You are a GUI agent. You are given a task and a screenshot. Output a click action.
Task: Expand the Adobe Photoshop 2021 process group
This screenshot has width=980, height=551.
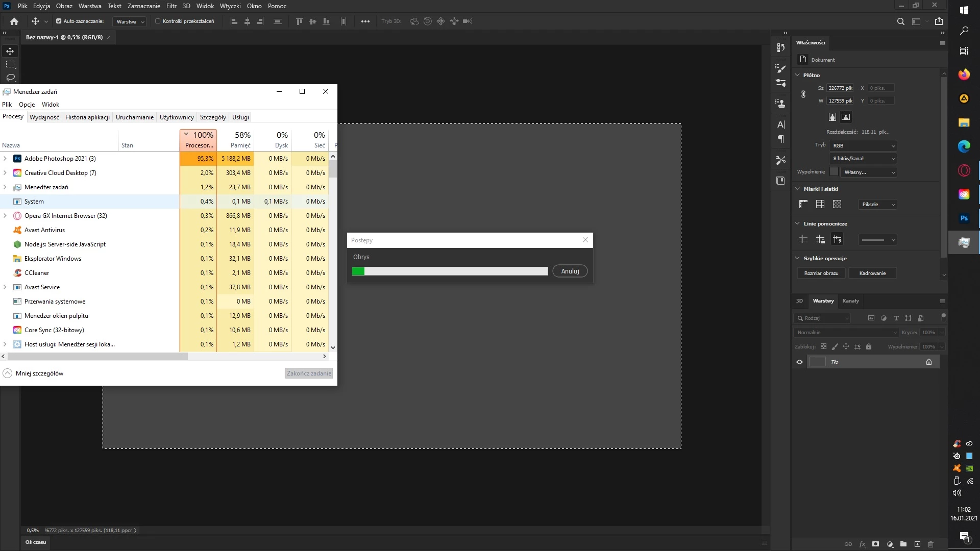(5, 159)
